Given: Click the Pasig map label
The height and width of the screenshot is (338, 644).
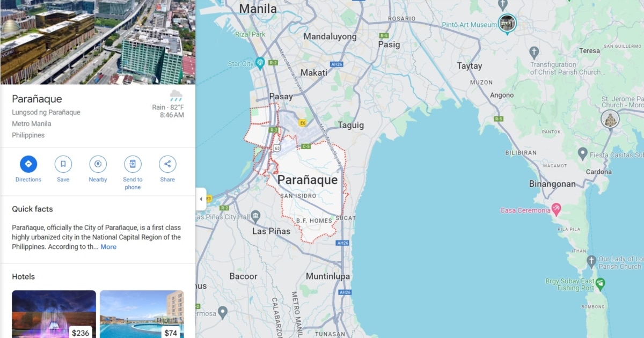Looking at the screenshot, I should click(389, 45).
